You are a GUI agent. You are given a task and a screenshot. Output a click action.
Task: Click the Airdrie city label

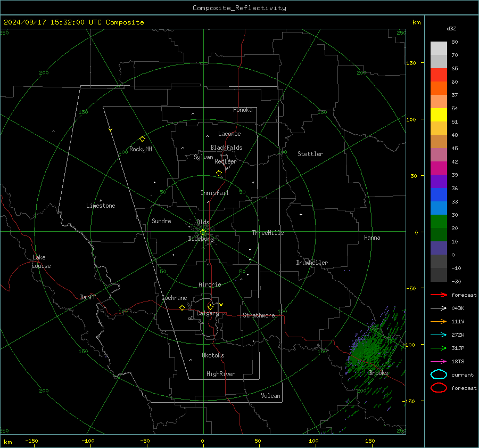210,284
